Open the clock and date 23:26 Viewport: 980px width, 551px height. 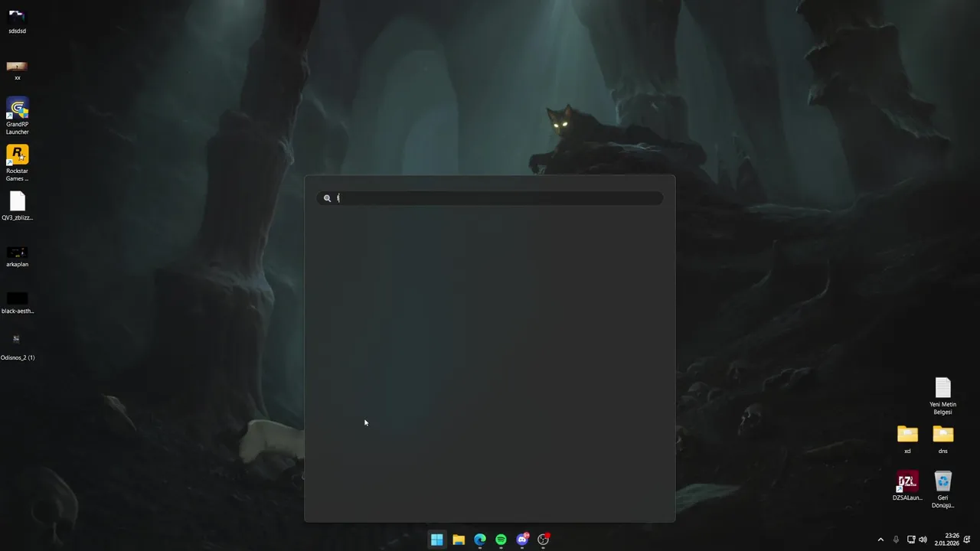[947, 540]
